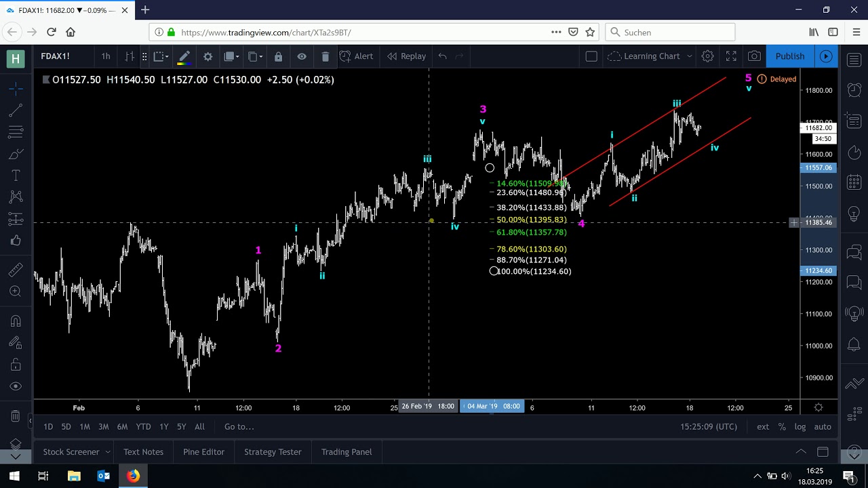Open the notifications bell panel
Viewport: 868px width, 488px height.
click(854, 345)
